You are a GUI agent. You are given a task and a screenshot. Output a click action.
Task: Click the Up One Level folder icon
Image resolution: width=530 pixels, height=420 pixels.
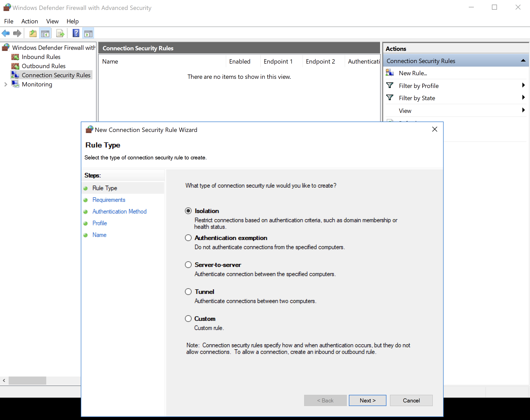click(x=33, y=33)
